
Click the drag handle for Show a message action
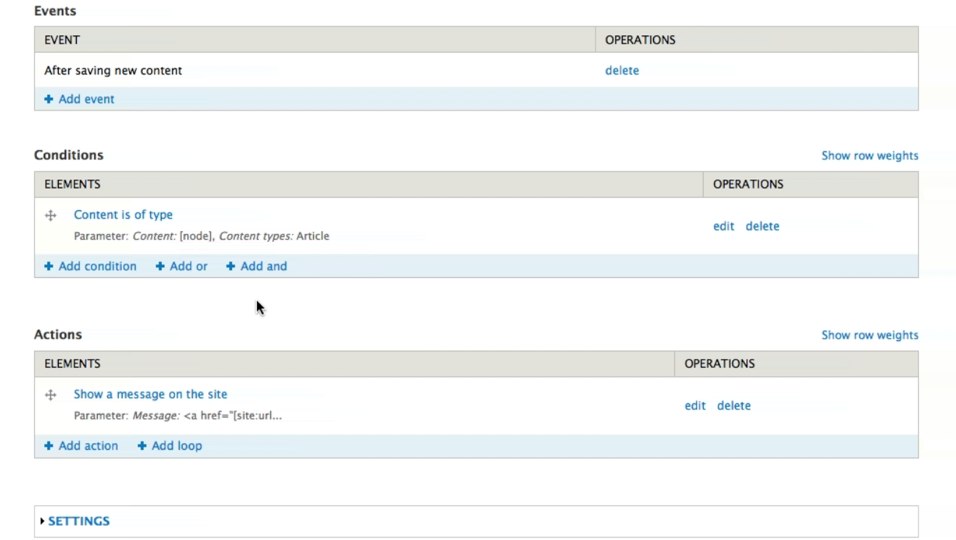coord(50,396)
